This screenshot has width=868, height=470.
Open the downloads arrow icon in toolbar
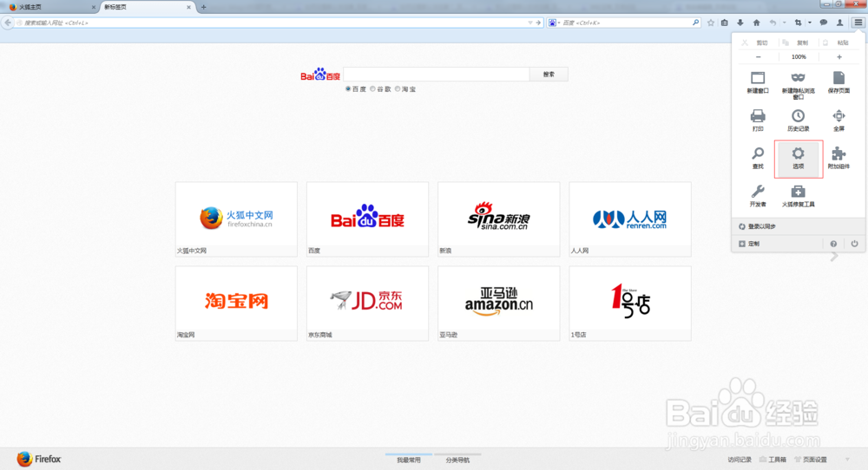pyautogui.click(x=740, y=23)
